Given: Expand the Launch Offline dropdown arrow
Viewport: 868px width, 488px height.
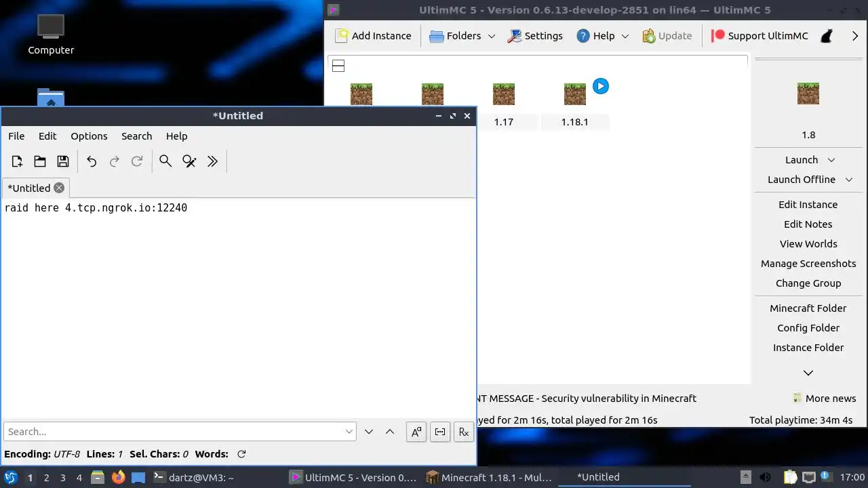Looking at the screenshot, I should pos(849,180).
